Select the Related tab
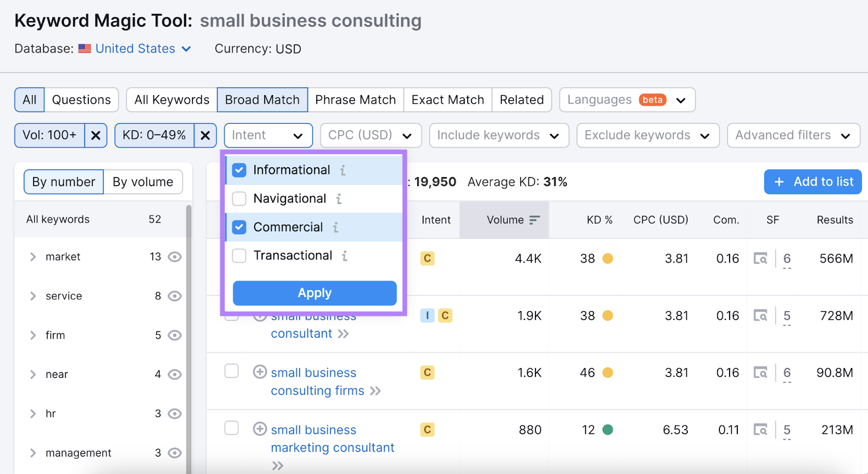The height and width of the screenshot is (474, 868). (x=522, y=100)
